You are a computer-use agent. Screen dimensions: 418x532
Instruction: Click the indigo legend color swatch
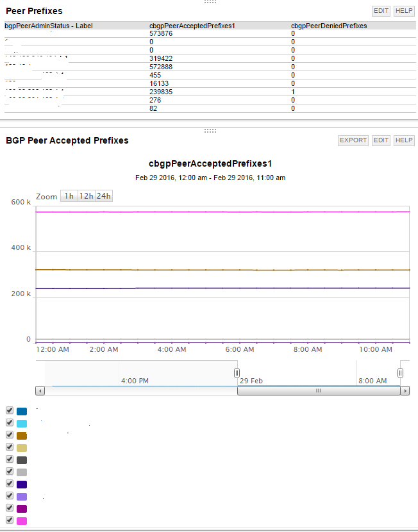[22, 485]
